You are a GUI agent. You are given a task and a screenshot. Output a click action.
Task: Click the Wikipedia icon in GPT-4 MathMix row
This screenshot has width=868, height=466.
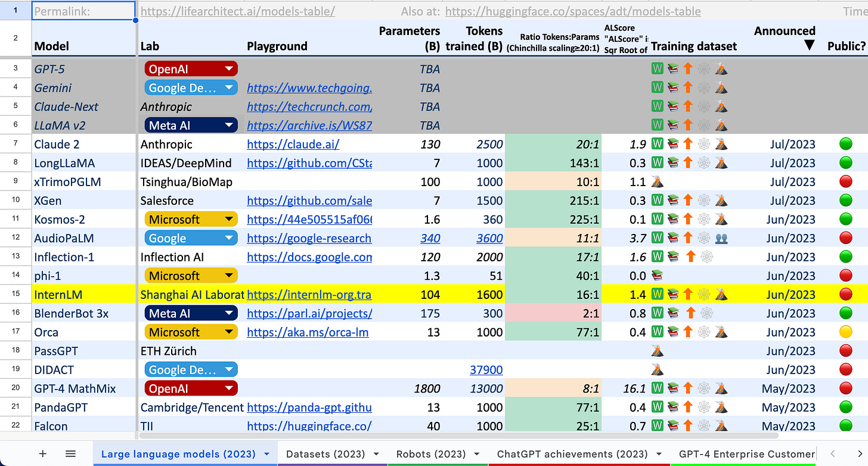tap(657, 388)
